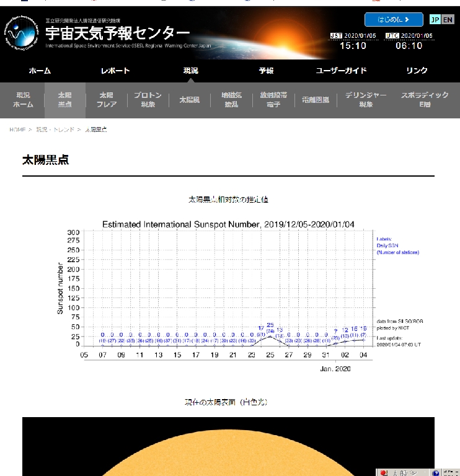Open the 予報 main menu
460x476 pixels.
point(267,71)
